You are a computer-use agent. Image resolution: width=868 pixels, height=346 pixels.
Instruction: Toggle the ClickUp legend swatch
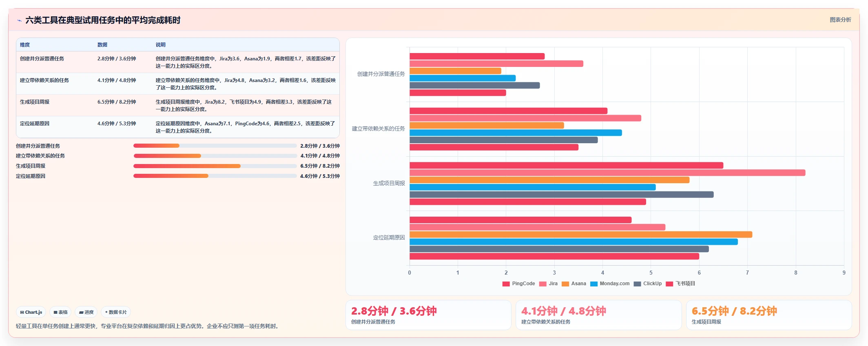637,284
